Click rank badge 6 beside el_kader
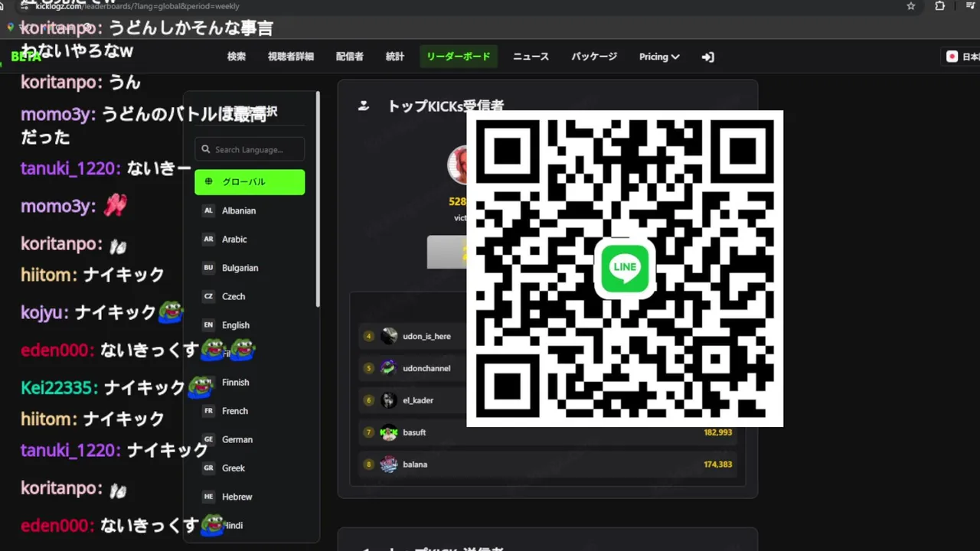 click(x=368, y=400)
